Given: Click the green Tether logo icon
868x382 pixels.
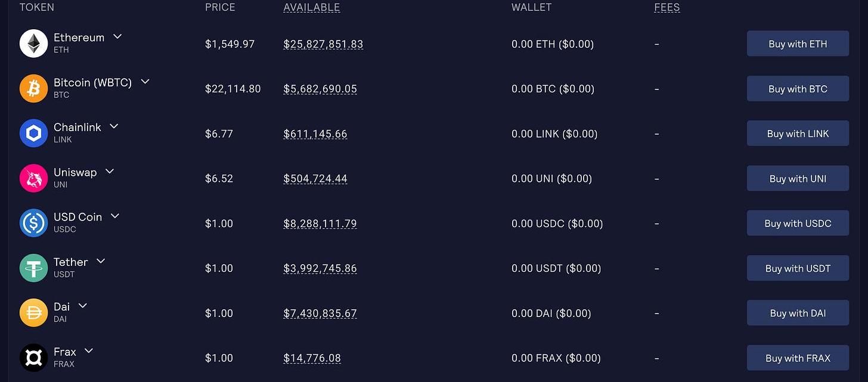Looking at the screenshot, I should [x=33, y=268].
